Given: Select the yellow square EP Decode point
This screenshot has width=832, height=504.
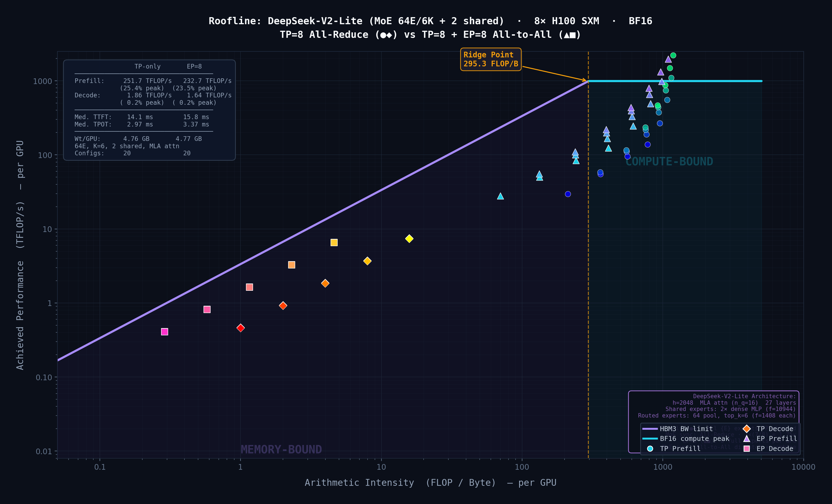Looking at the screenshot, I should coord(334,242).
